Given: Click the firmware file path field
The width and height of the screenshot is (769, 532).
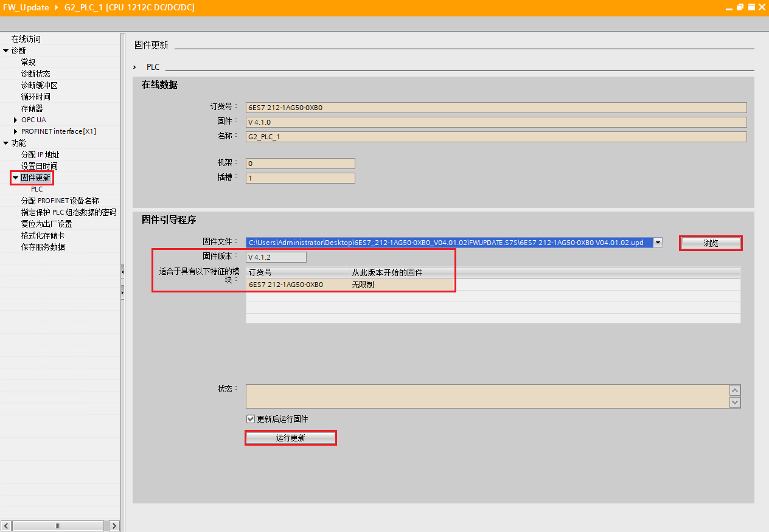Looking at the screenshot, I should pyautogui.click(x=449, y=243).
